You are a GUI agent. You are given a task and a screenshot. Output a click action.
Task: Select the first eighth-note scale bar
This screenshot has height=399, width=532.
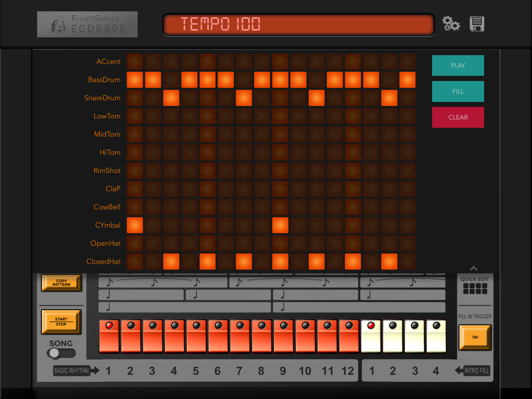[163, 282]
